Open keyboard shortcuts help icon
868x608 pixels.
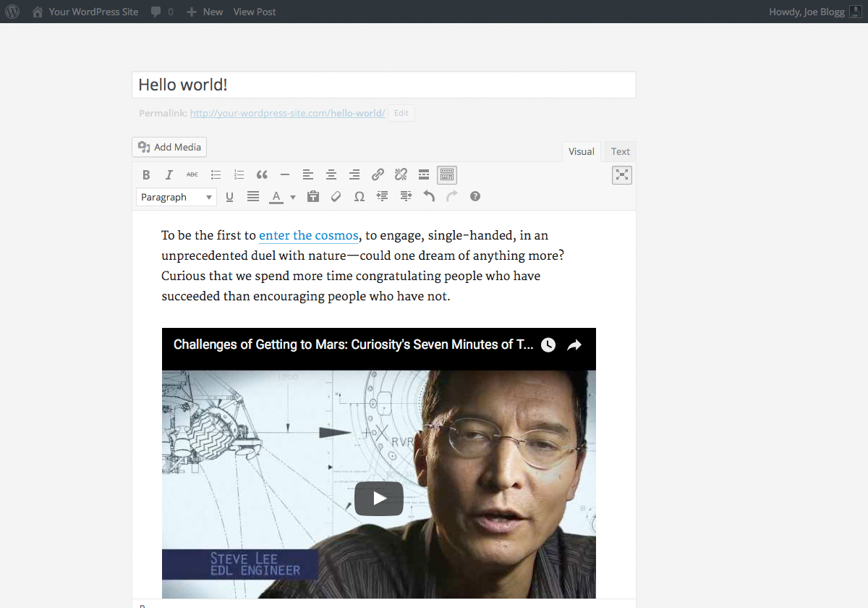click(475, 196)
